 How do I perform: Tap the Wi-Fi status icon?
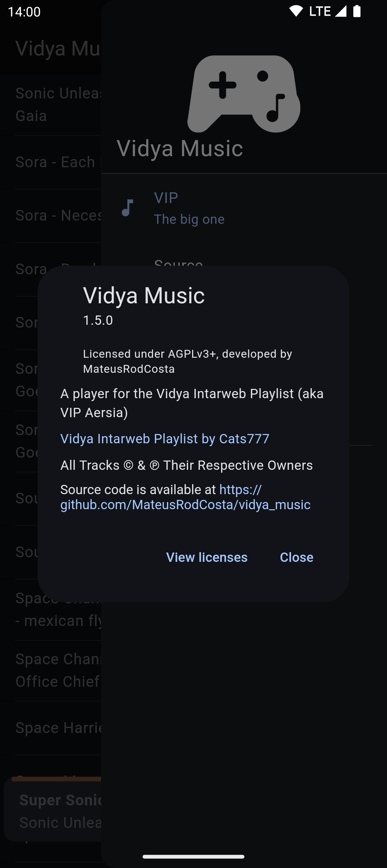pos(296,11)
